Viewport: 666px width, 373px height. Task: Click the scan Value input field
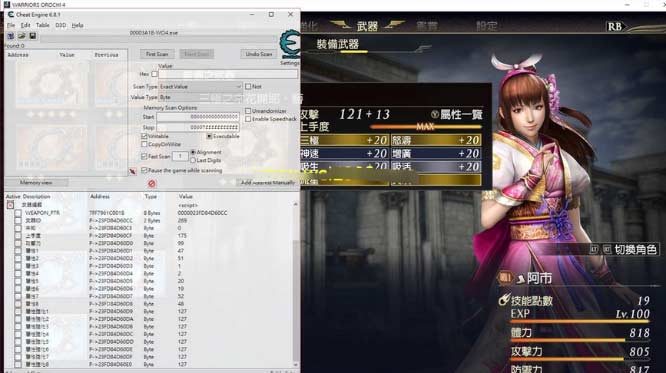pyautogui.click(x=228, y=74)
